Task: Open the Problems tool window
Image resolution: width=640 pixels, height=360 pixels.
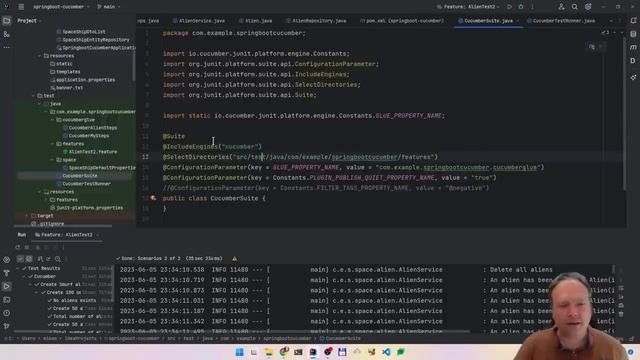Action: pyautogui.click(x=7, y=313)
